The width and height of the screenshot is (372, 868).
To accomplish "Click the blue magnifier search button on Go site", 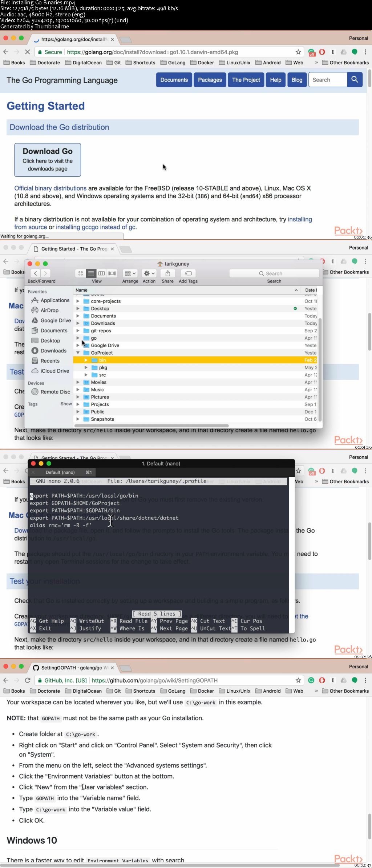I will point(355,80).
